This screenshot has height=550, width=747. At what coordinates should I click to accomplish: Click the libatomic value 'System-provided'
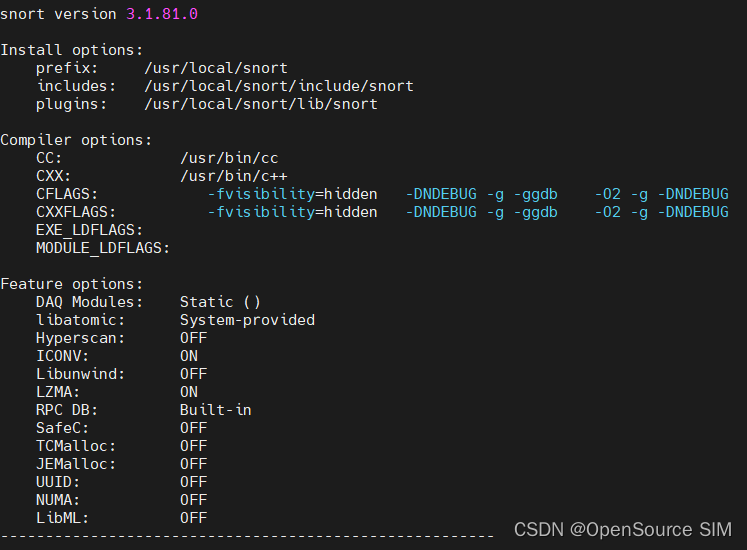coord(247,320)
